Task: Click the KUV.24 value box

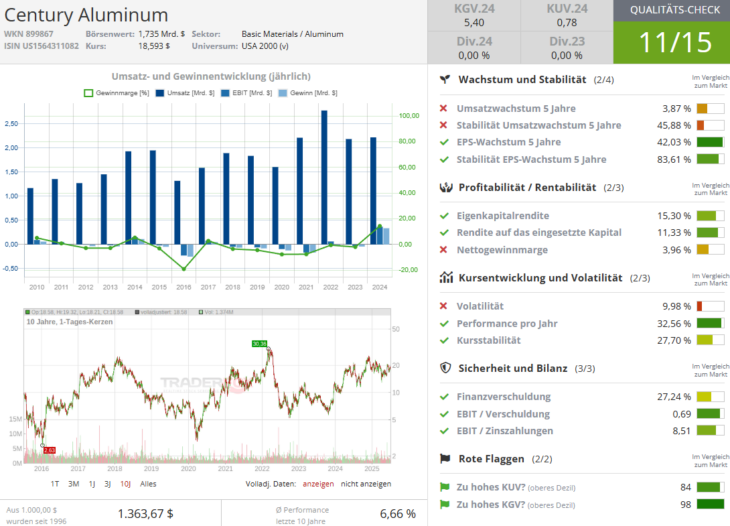Action: click(x=567, y=16)
